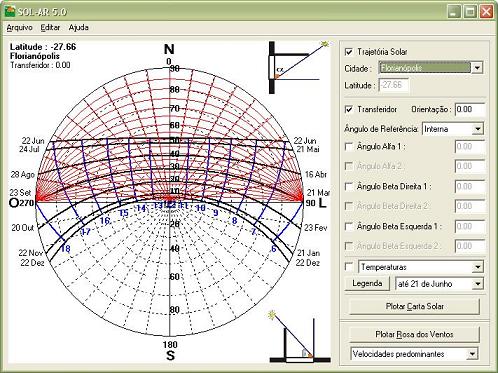Click the beta angle sun diagram icon
The height and width of the screenshot is (373, 498).
pos(300,336)
